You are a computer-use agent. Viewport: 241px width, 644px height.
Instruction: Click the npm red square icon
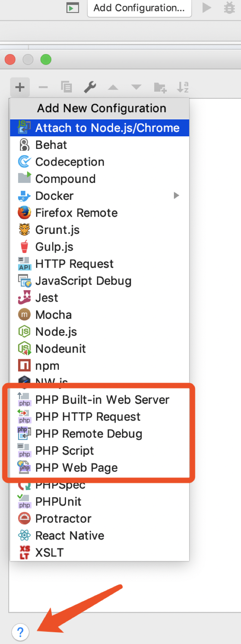pos(24,365)
